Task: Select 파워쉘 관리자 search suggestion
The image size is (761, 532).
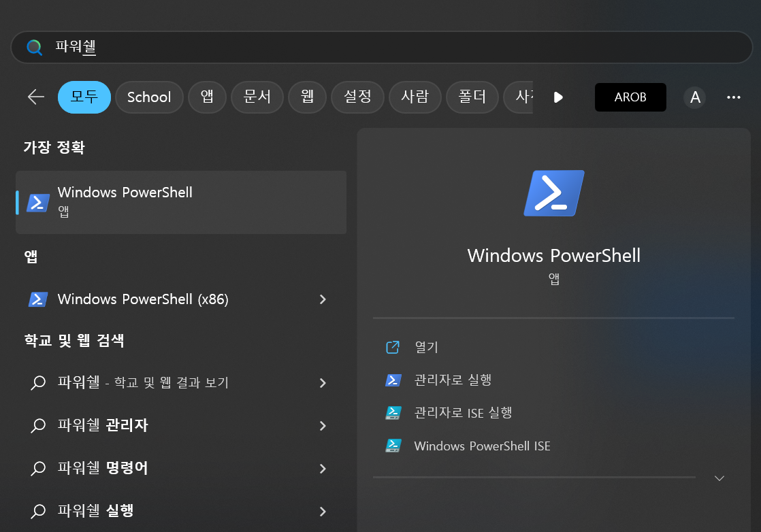Action: pyautogui.click(x=181, y=425)
